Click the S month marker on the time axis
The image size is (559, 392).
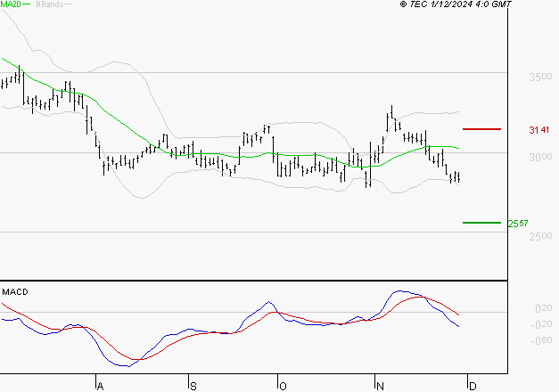(x=193, y=385)
